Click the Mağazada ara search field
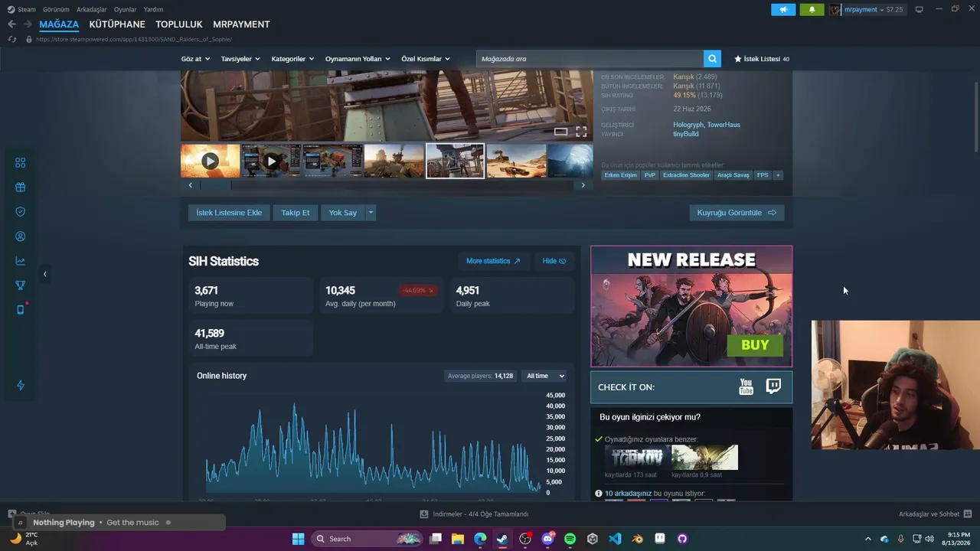 (590, 59)
